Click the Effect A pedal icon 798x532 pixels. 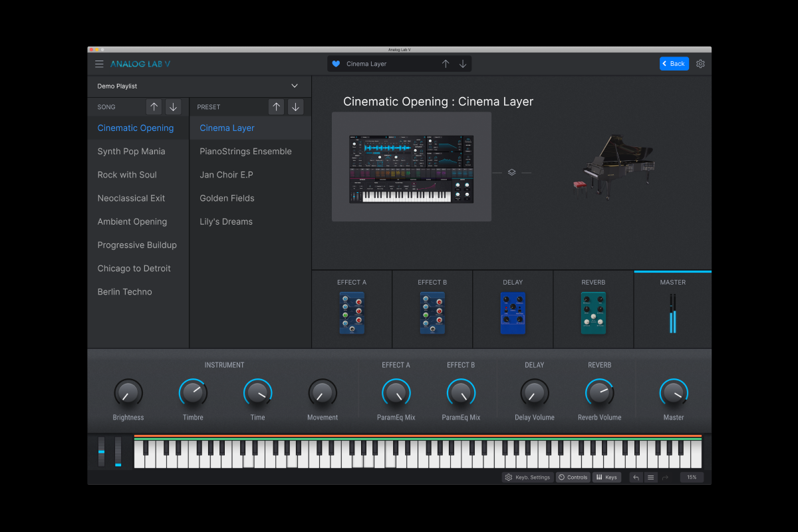[x=352, y=313]
